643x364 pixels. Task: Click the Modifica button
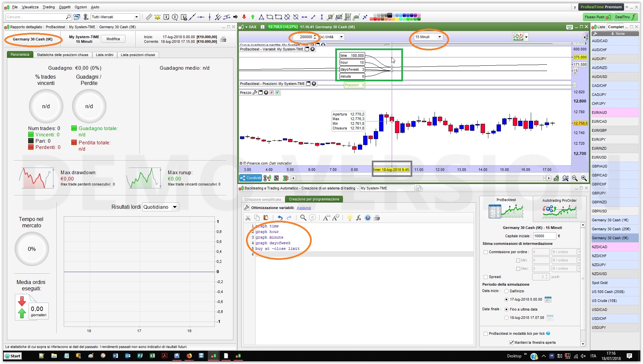click(113, 39)
